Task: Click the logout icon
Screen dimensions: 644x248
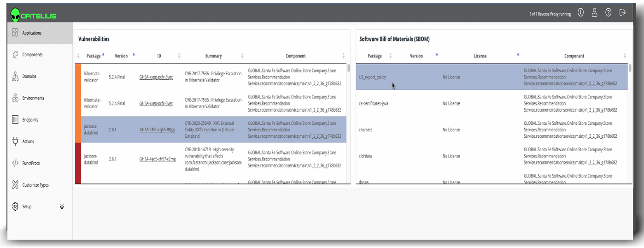Action: [622, 12]
